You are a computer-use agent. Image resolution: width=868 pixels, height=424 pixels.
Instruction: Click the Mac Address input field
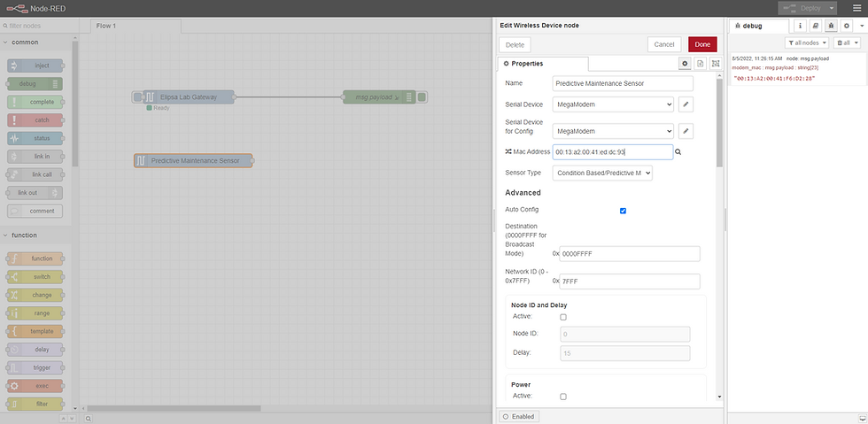coord(613,151)
